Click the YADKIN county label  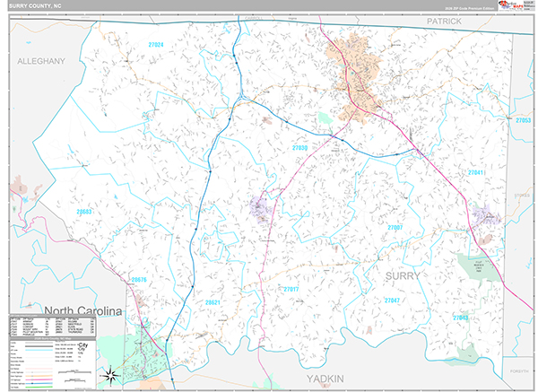[x=325, y=379]
